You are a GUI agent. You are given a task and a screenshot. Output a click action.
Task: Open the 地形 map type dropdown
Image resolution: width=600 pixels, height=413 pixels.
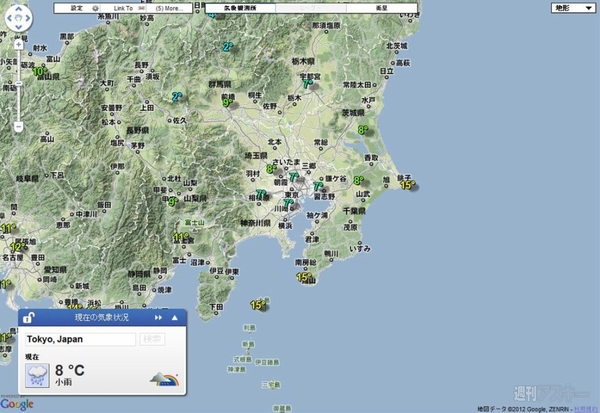coord(573,8)
